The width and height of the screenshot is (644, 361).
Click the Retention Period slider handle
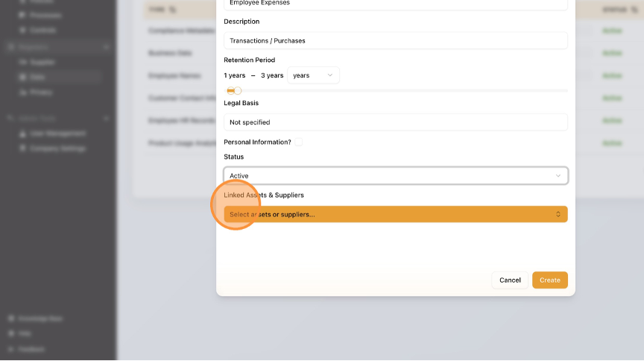click(x=237, y=91)
